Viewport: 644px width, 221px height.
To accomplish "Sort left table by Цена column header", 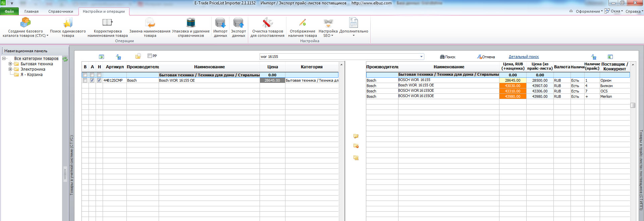I will click(272, 67).
